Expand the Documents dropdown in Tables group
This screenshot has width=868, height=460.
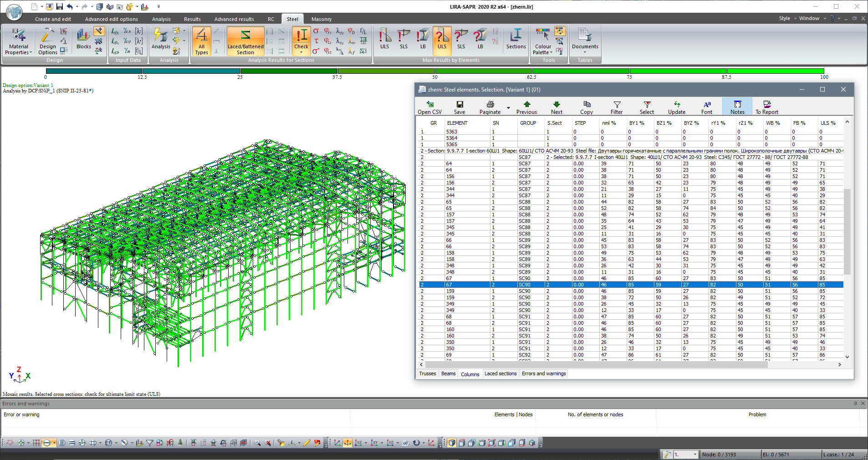[x=585, y=52]
